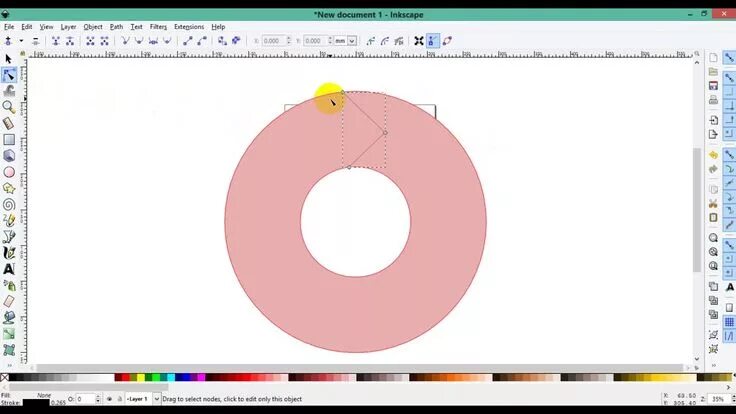Select the 3D Box tool
This screenshot has width=736, height=414.
[x=9, y=155]
